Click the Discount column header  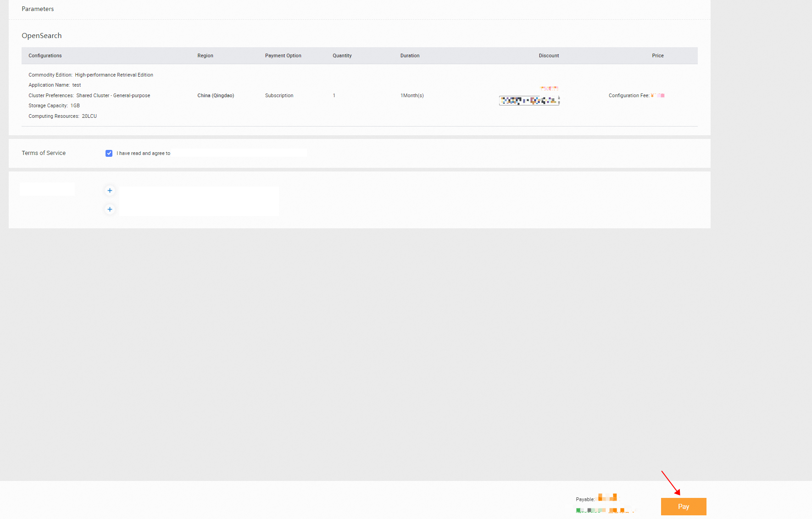tap(549, 55)
